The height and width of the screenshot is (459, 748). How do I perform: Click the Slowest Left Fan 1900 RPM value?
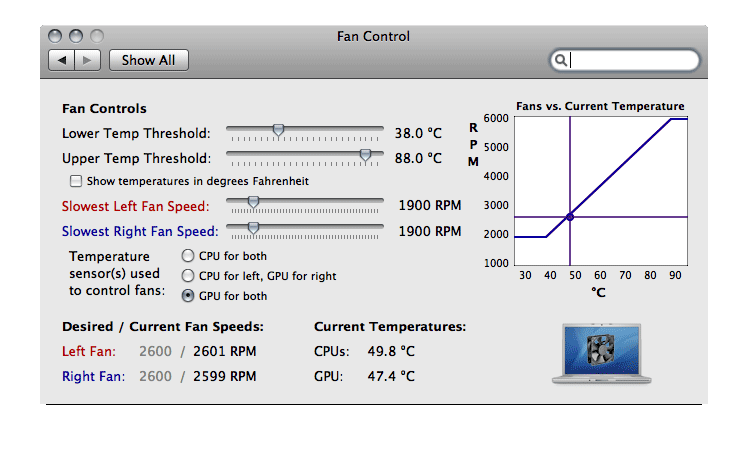pos(430,205)
